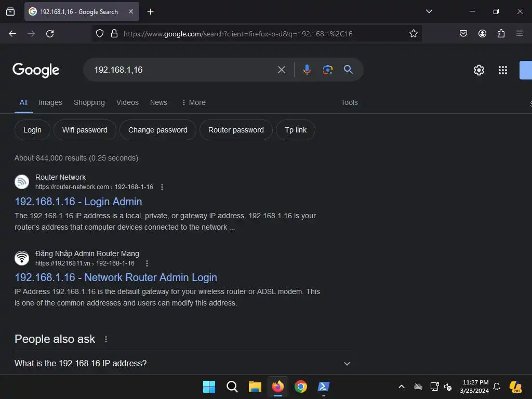Open PowerShell terminal from taskbar
The height and width of the screenshot is (399, 532).
coord(324,387)
